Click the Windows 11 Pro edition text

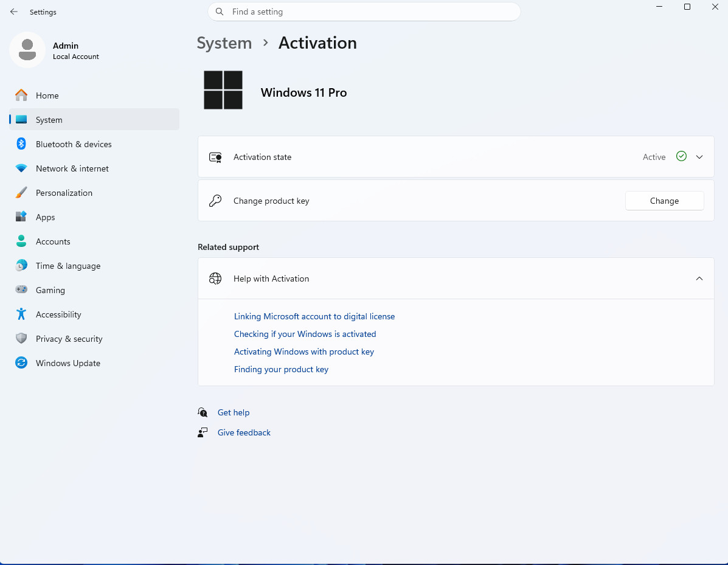pos(303,92)
